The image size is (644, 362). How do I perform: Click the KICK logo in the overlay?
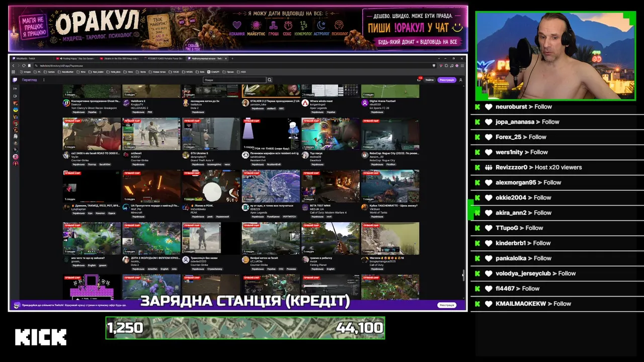41,337
